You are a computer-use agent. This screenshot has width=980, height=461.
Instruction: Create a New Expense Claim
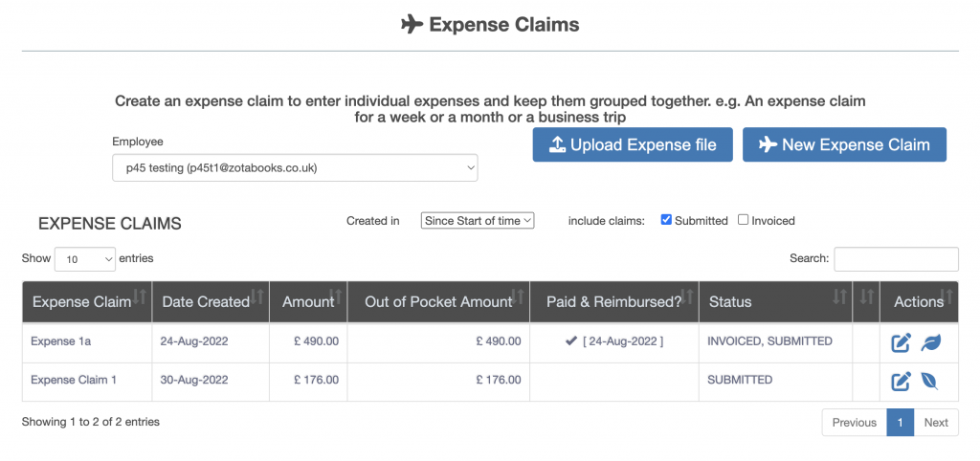click(844, 145)
